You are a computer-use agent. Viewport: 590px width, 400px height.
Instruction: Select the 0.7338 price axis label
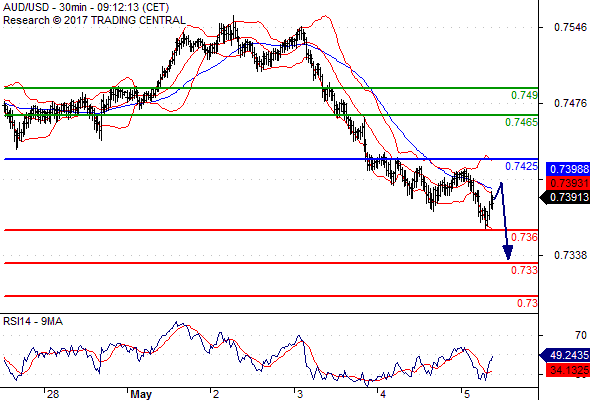[x=570, y=256]
